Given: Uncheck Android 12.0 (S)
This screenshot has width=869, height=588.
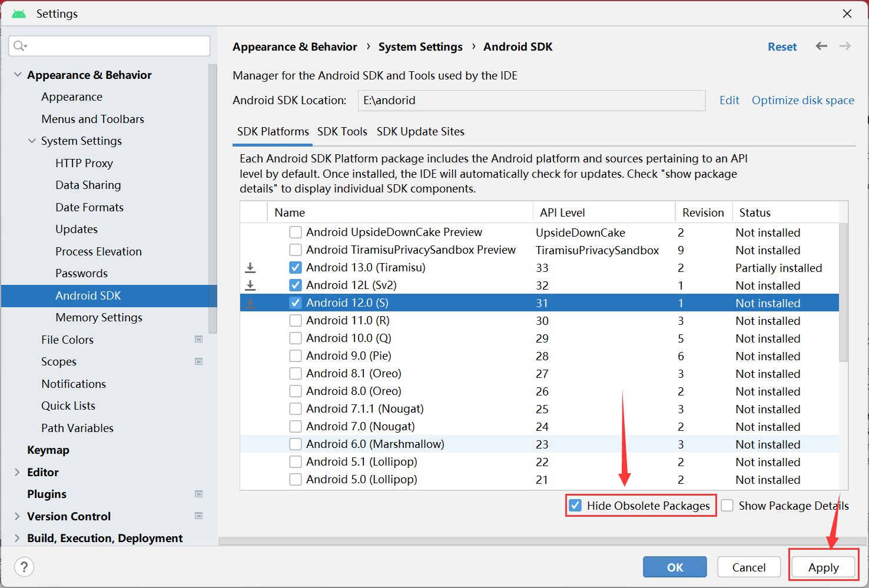Looking at the screenshot, I should click(x=296, y=303).
